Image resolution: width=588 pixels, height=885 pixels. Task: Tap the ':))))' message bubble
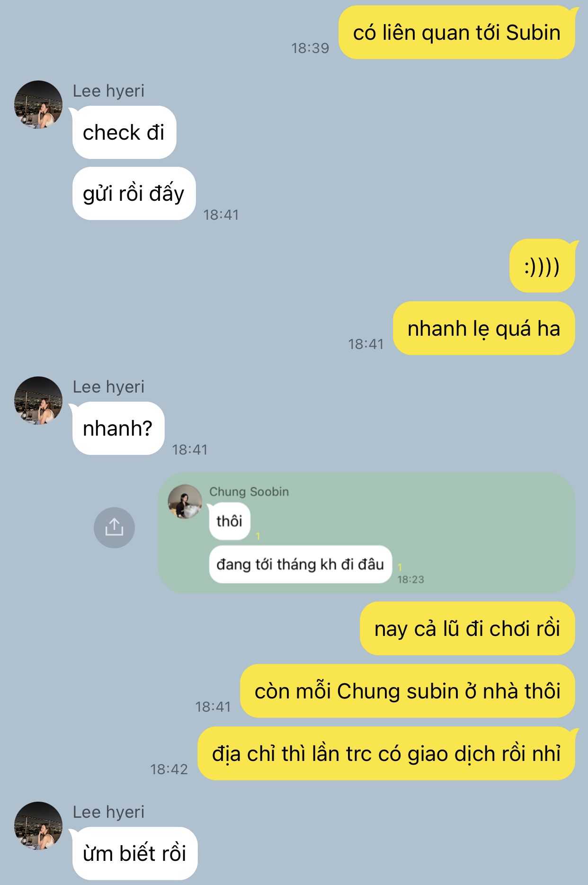point(542,266)
